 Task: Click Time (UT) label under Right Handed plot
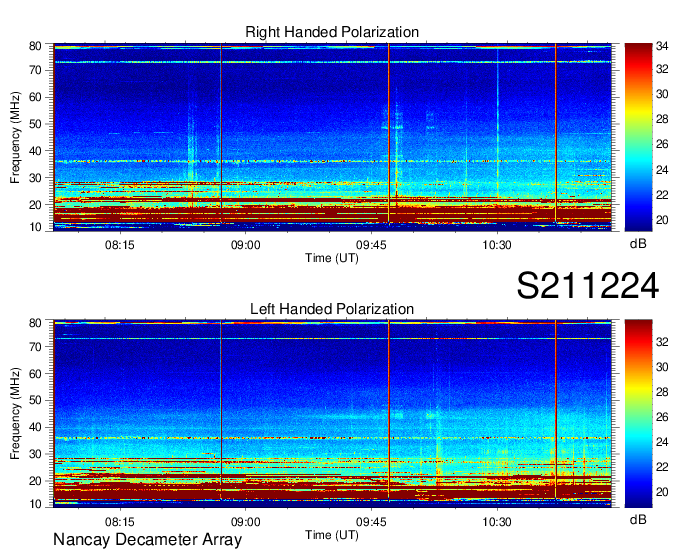coord(332,258)
